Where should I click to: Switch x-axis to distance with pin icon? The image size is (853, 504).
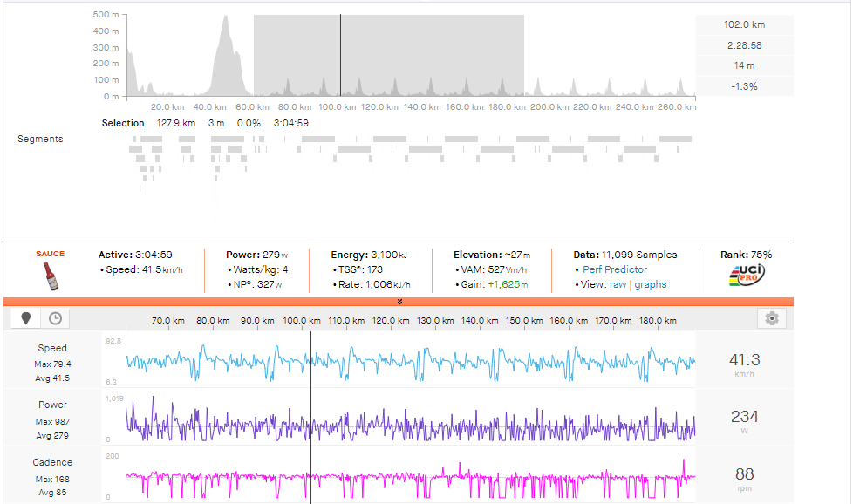pos(25,318)
